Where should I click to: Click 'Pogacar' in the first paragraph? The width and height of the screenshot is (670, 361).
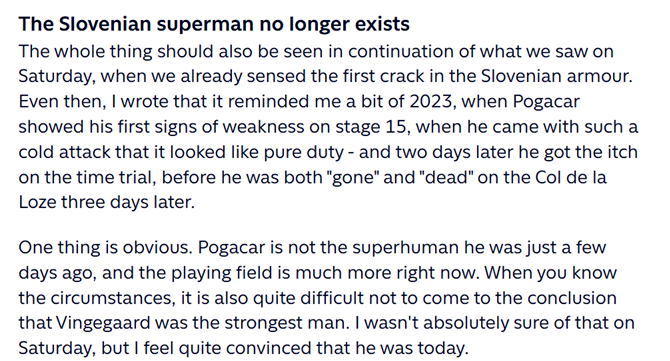pos(546,102)
